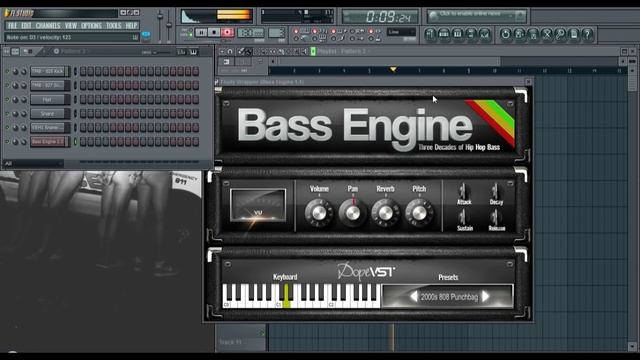Select the Hat channel button
The width and height of the screenshot is (640, 360).
[x=48, y=99]
